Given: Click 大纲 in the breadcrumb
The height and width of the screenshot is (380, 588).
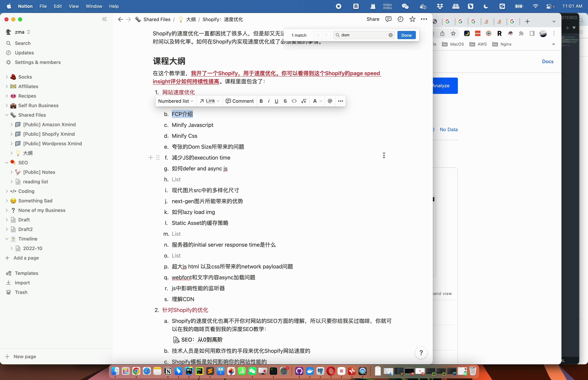Looking at the screenshot, I should 187,19.
